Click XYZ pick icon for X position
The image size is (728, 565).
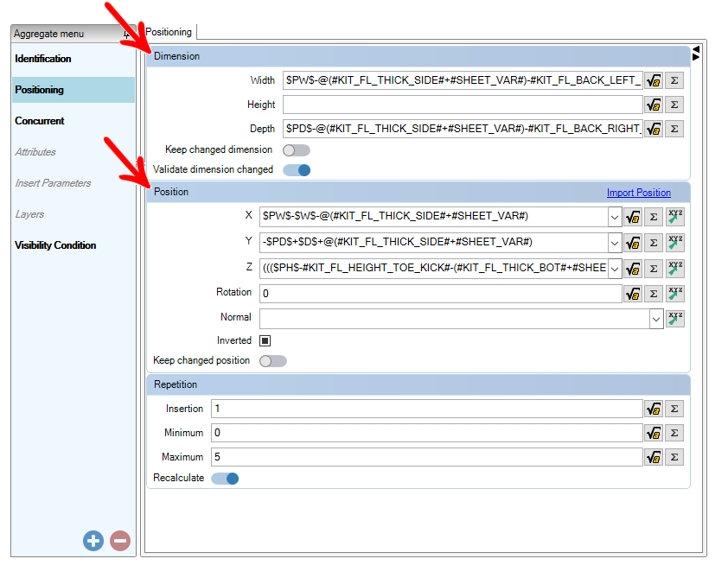[675, 217]
